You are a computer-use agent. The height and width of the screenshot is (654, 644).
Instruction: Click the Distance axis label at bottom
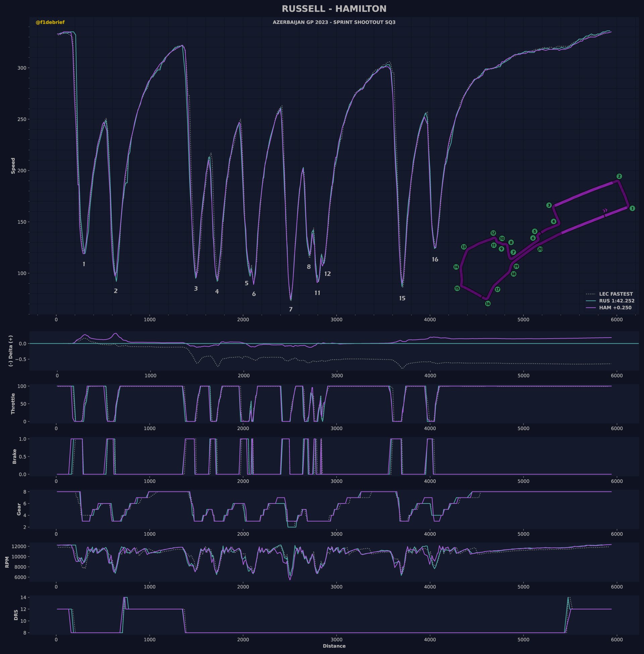click(334, 646)
